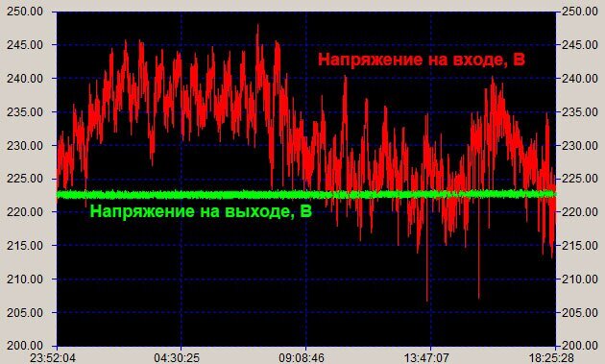The image size is (605, 364).
Task: Click the green output voltage label
Action: (201, 211)
